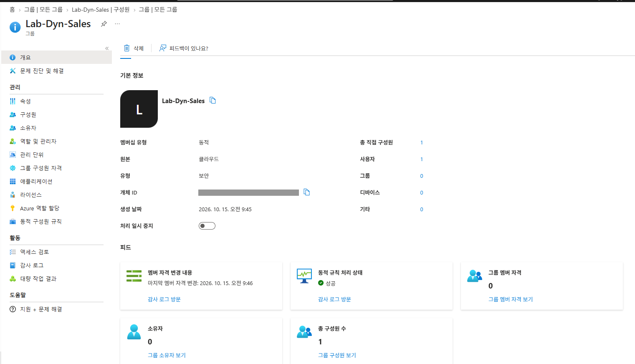The image size is (635, 364).
Task: Click the Lab-Dyn-Sales group avatar tile
Action: click(x=139, y=109)
